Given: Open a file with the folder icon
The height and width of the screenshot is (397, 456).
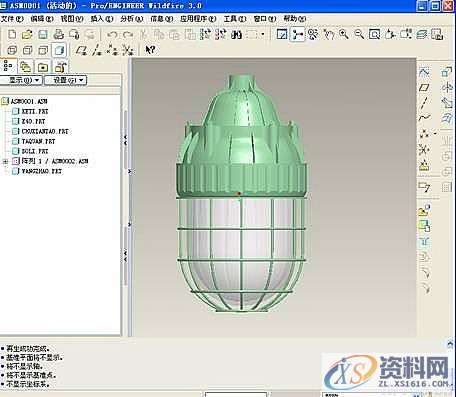Looking at the screenshot, I should point(27,34).
